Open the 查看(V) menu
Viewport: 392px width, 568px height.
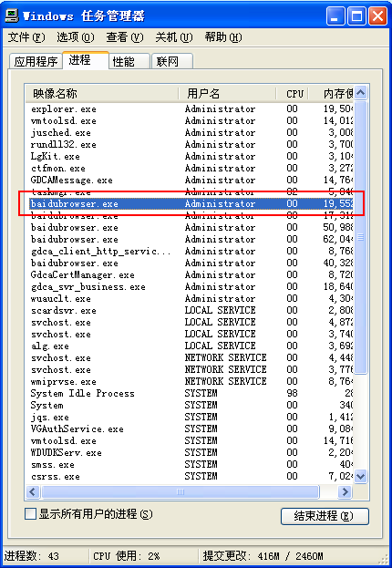[x=125, y=37]
